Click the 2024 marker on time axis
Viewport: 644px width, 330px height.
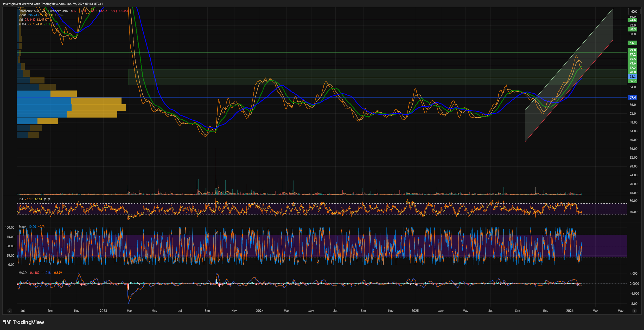click(x=259, y=311)
